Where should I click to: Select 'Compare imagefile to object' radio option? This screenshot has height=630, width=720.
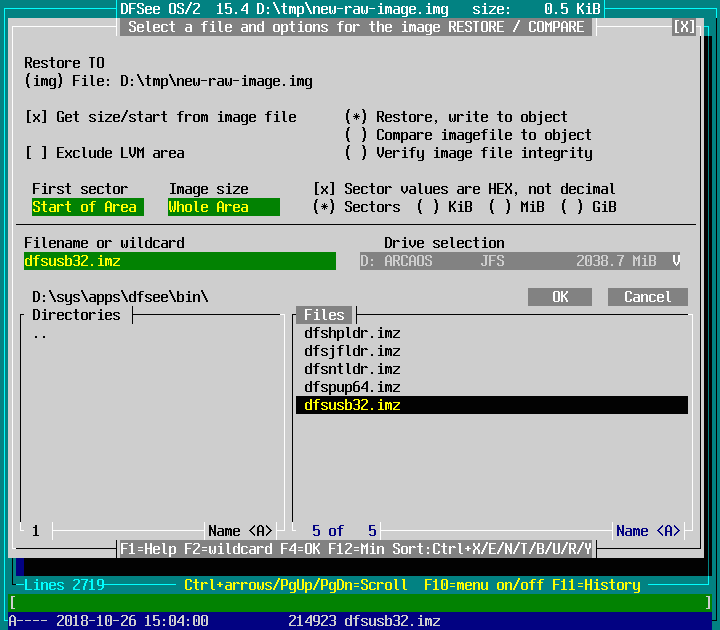click(x=356, y=135)
